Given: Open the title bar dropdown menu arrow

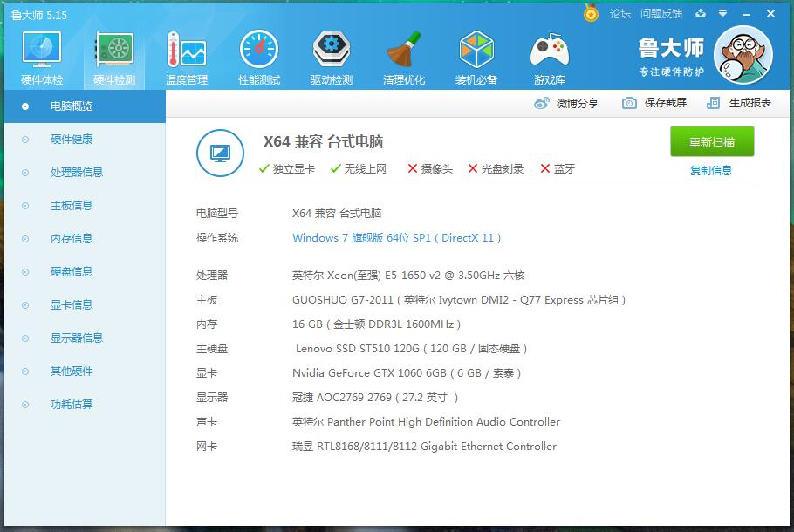Looking at the screenshot, I should point(723,13).
